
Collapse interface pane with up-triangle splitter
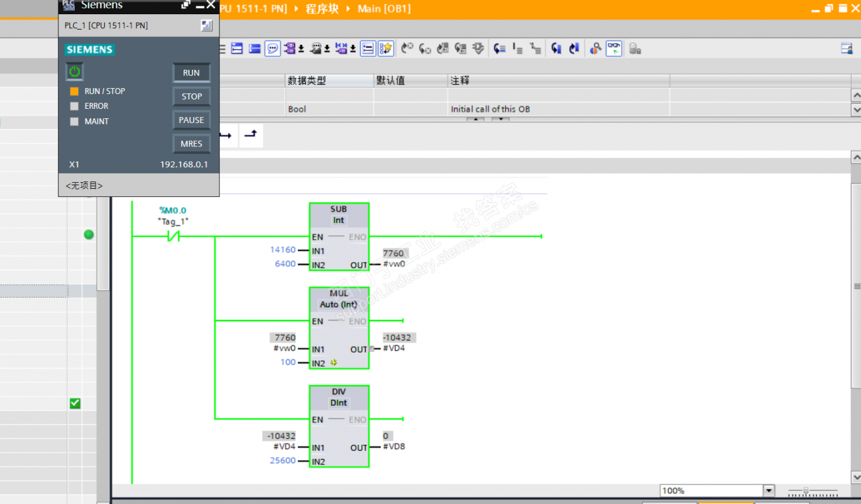coord(476,120)
